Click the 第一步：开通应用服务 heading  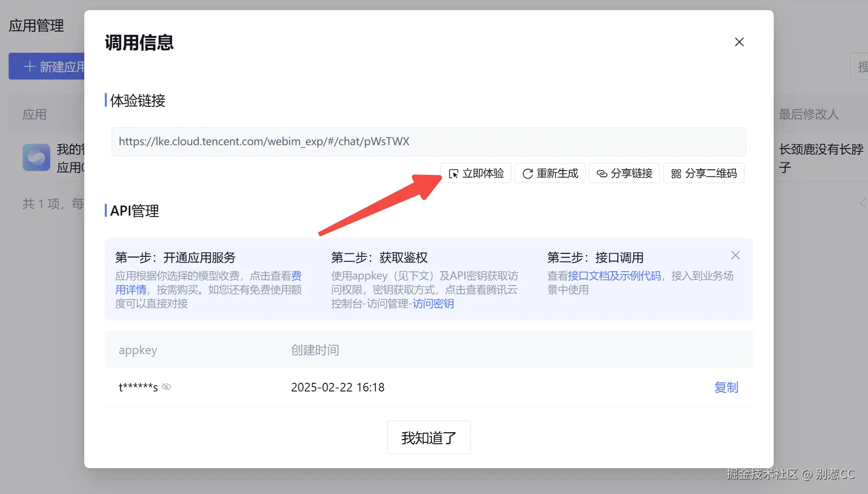pos(176,258)
